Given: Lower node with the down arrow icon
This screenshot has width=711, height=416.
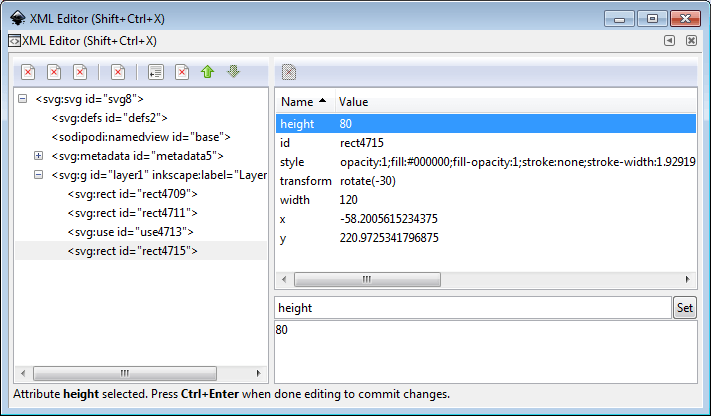Looking at the screenshot, I should coord(233,72).
